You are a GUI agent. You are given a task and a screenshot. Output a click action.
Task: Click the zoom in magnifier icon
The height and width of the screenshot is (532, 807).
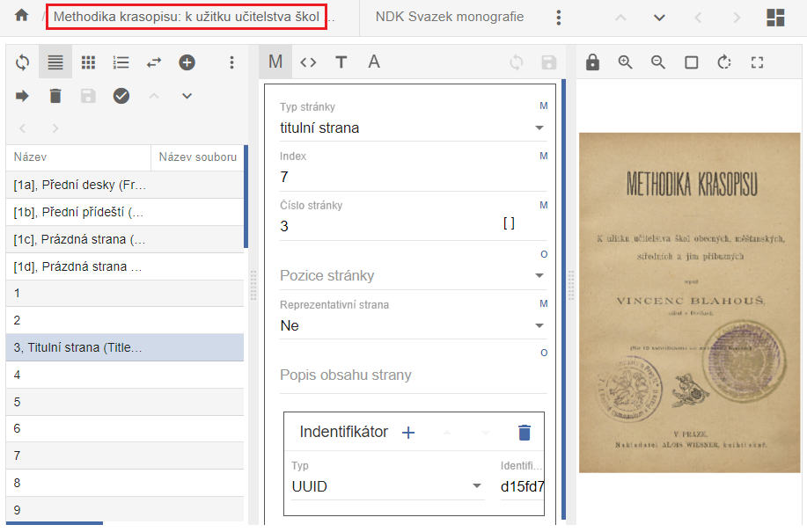point(626,62)
